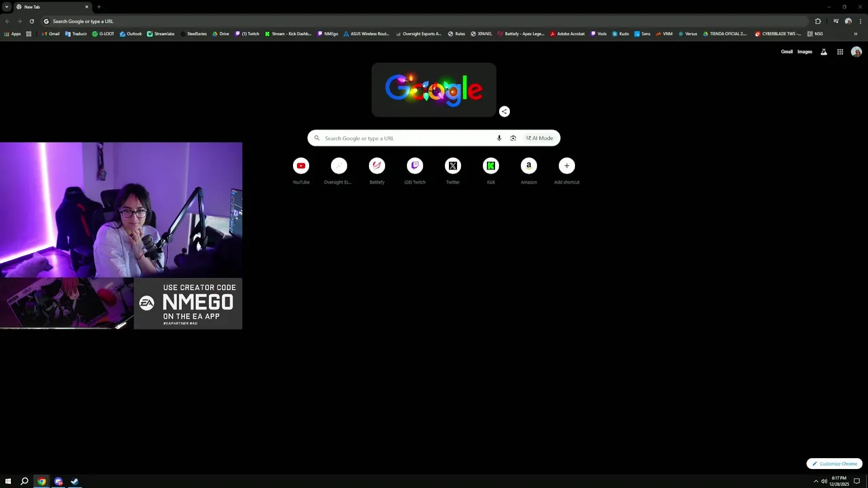Screen dimensions: 868x488
Task: Open the SteelSeries bookmark
Action: tap(194, 33)
